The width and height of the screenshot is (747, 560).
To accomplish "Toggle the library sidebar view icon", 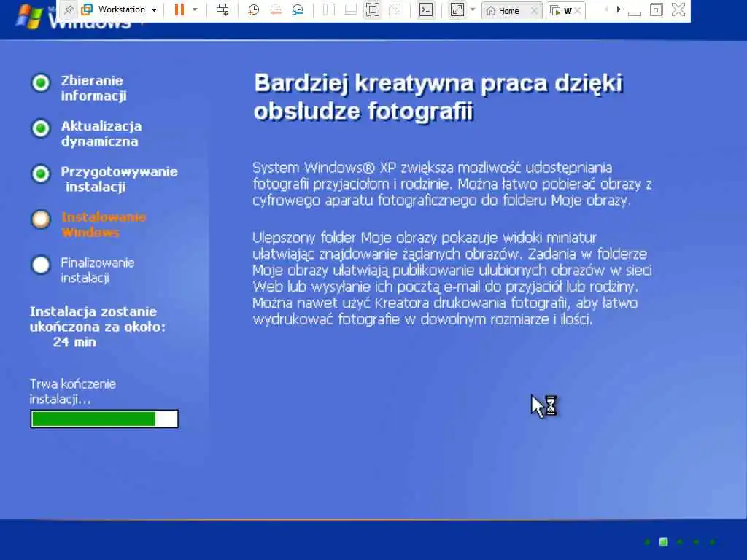I will (329, 10).
